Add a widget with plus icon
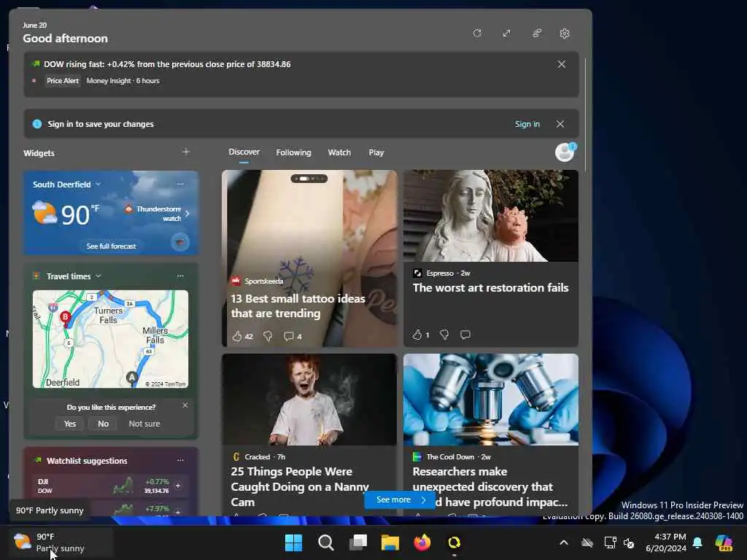 click(x=186, y=152)
